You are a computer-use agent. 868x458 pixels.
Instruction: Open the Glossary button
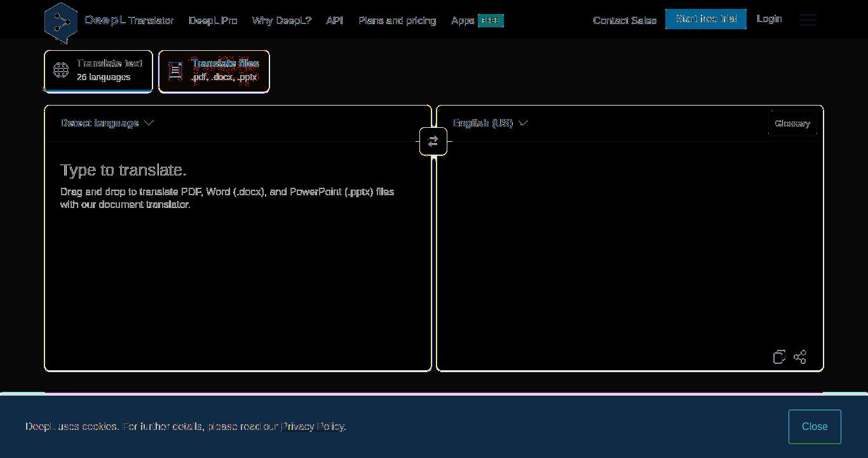pyautogui.click(x=792, y=123)
